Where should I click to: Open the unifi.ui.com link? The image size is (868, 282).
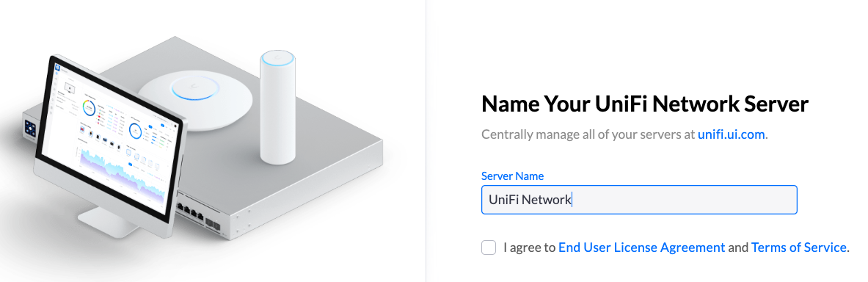tap(731, 134)
